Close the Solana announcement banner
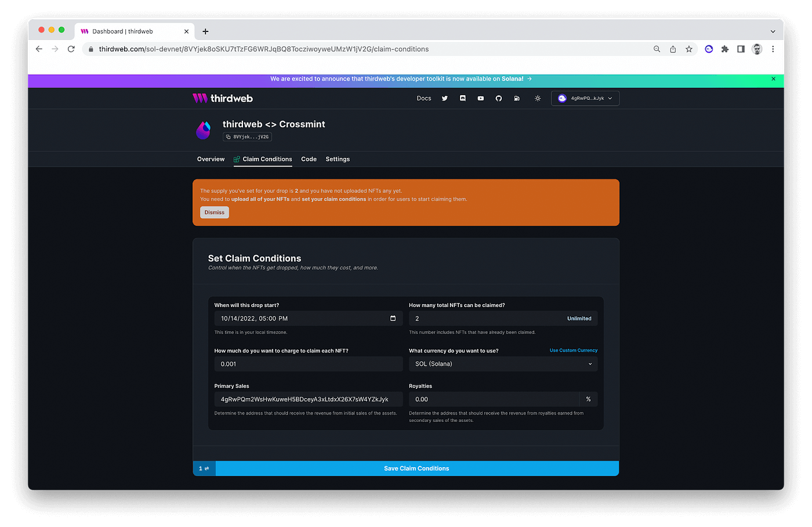 click(773, 79)
